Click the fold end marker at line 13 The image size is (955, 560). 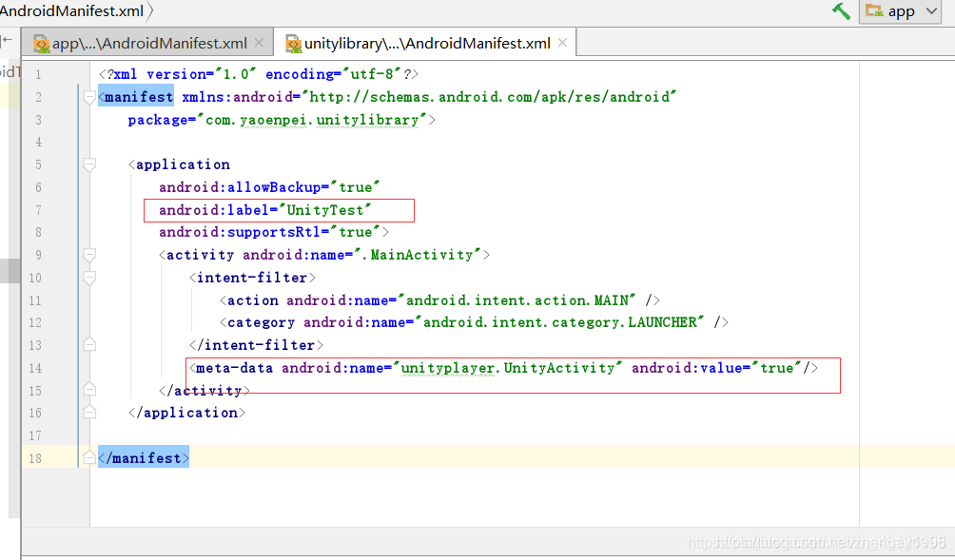(88, 344)
